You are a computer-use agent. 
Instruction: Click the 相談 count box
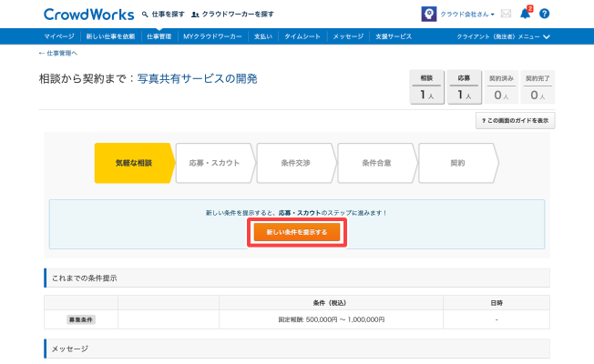[426, 87]
